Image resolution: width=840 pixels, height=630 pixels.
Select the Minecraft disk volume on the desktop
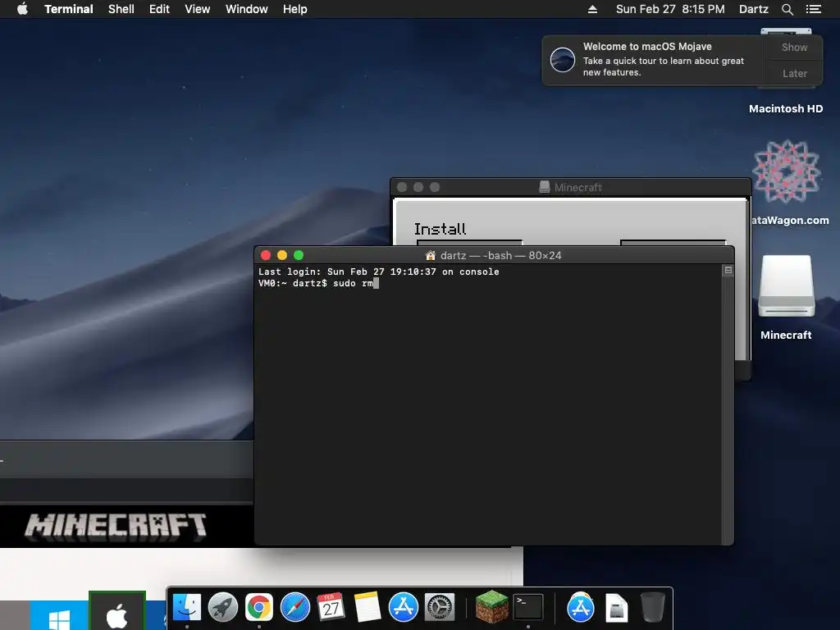(786, 286)
